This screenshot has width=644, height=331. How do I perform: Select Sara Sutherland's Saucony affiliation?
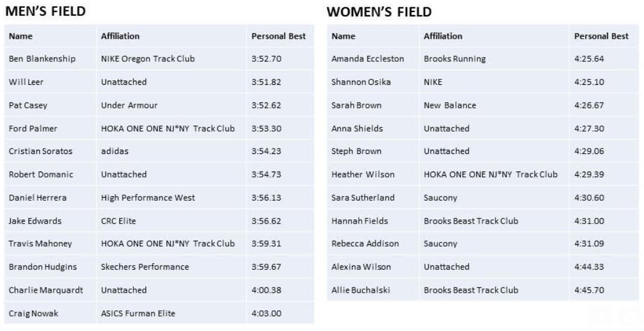point(440,198)
